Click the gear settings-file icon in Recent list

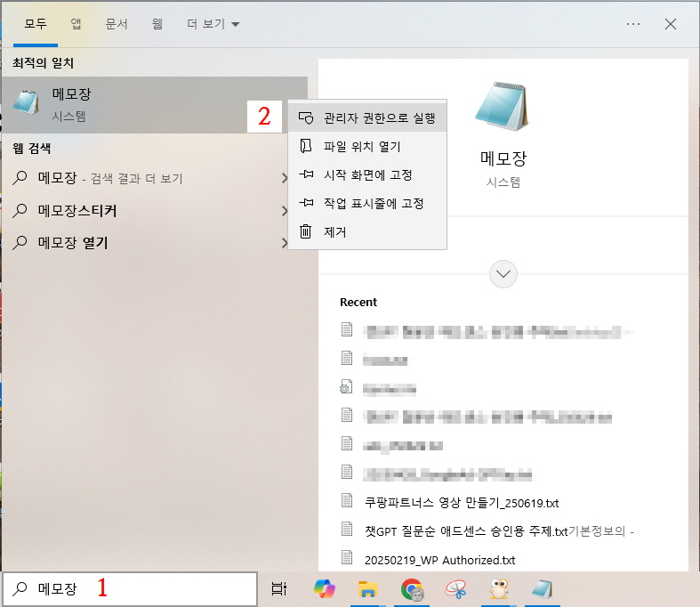click(346, 387)
